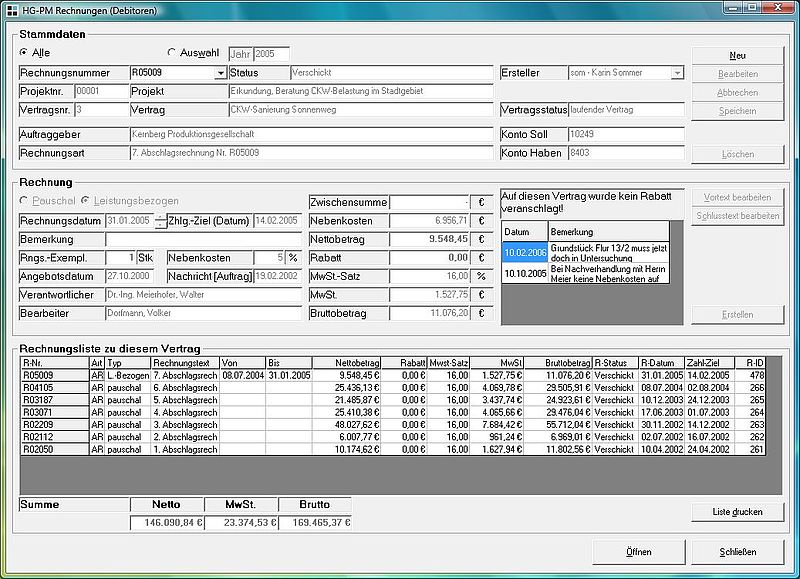Click the empty Bemerkung input field
The image size is (800, 579).
pos(203,240)
